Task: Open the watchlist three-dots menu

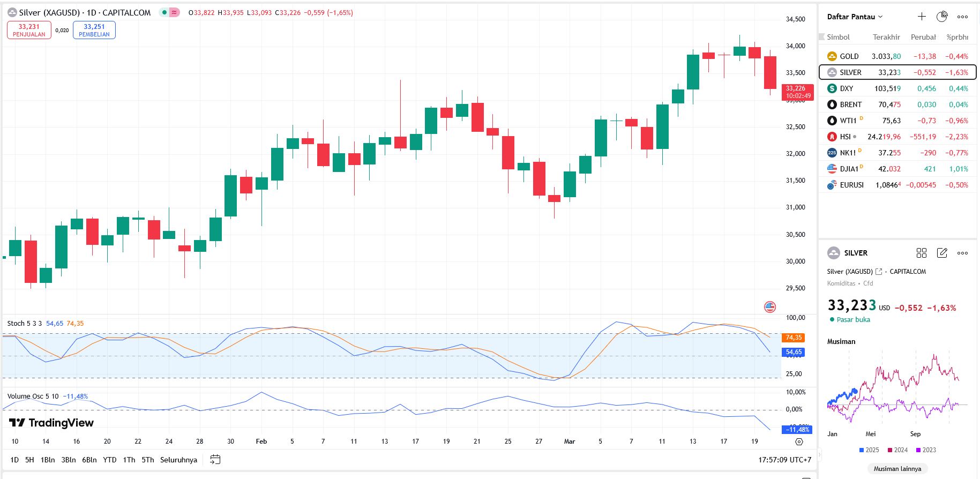Action: click(x=963, y=17)
